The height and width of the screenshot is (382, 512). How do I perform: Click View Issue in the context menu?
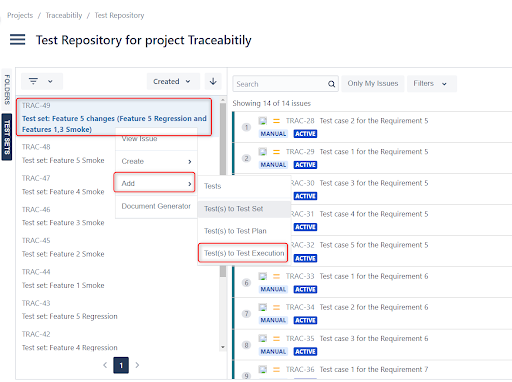[156, 139]
